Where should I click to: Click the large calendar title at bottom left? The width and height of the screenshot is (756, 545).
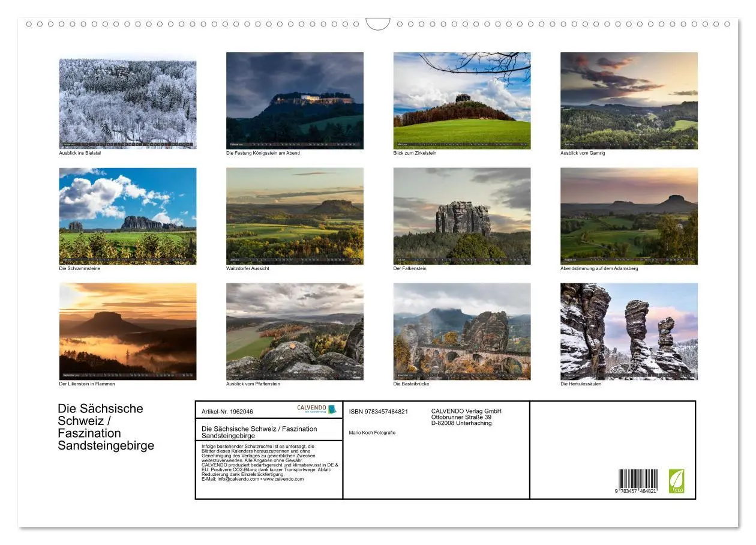[x=106, y=427]
